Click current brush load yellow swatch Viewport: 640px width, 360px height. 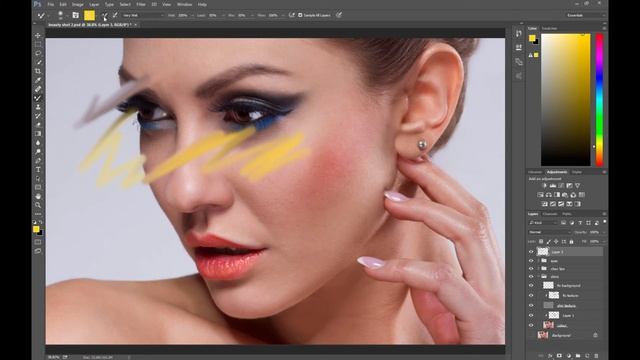tap(89, 16)
